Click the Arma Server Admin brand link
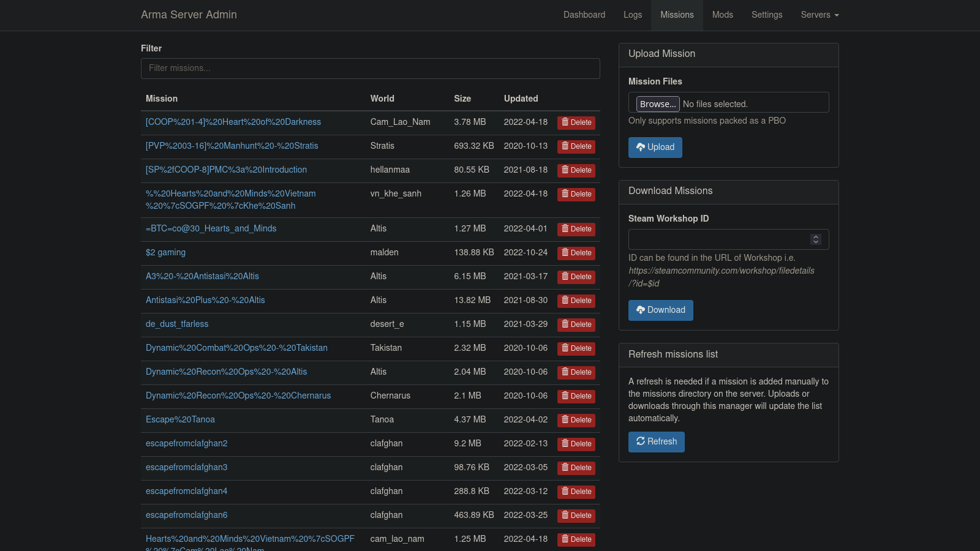The height and width of the screenshot is (551, 980). tap(189, 15)
